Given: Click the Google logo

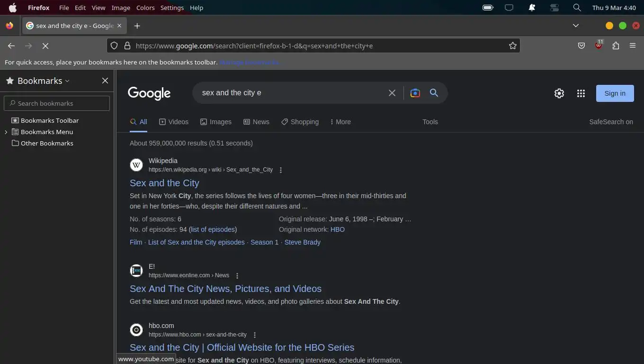Looking at the screenshot, I should point(149,93).
